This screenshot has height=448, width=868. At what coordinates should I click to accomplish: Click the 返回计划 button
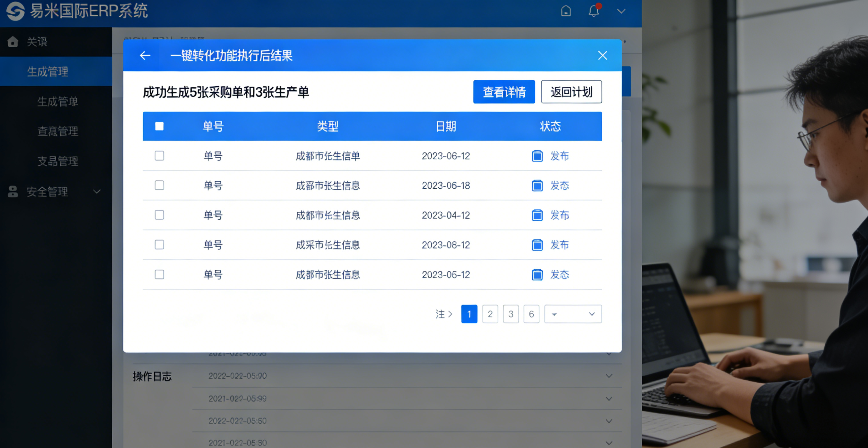coord(571,92)
